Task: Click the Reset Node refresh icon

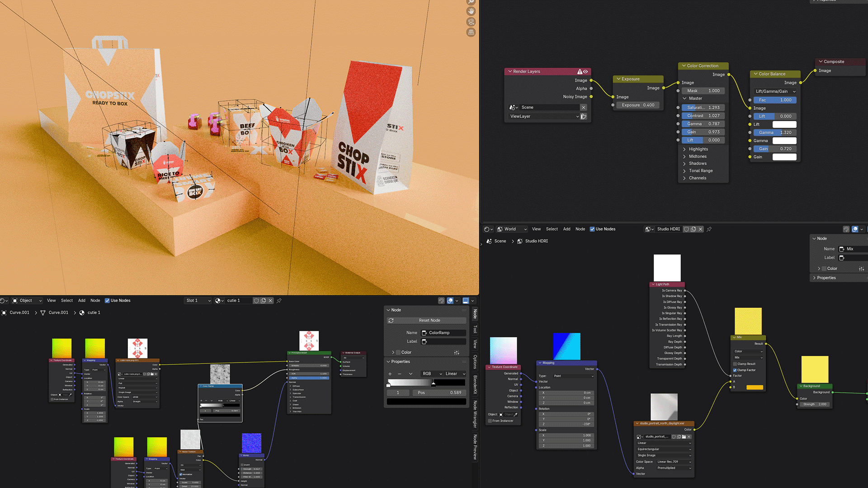Action: click(x=391, y=320)
